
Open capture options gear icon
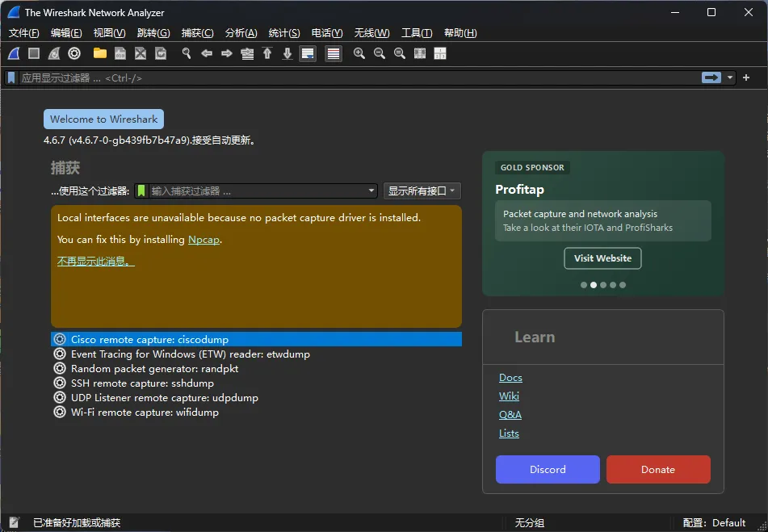[74, 53]
